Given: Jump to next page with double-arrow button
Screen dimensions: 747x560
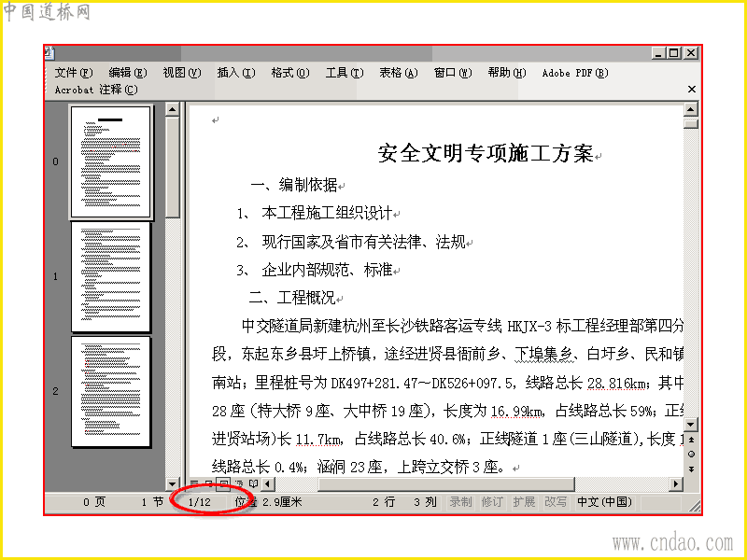Looking at the screenshot, I should [x=691, y=469].
